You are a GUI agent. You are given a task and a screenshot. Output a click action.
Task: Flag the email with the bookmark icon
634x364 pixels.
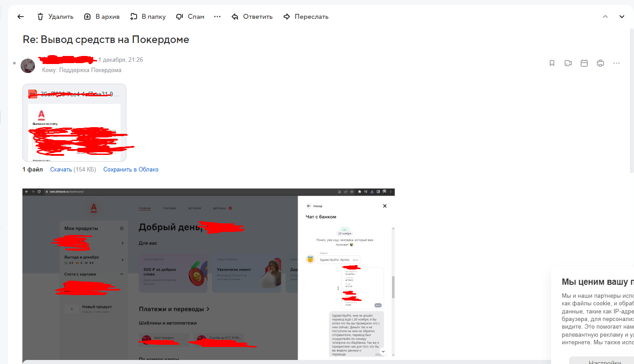click(x=552, y=63)
